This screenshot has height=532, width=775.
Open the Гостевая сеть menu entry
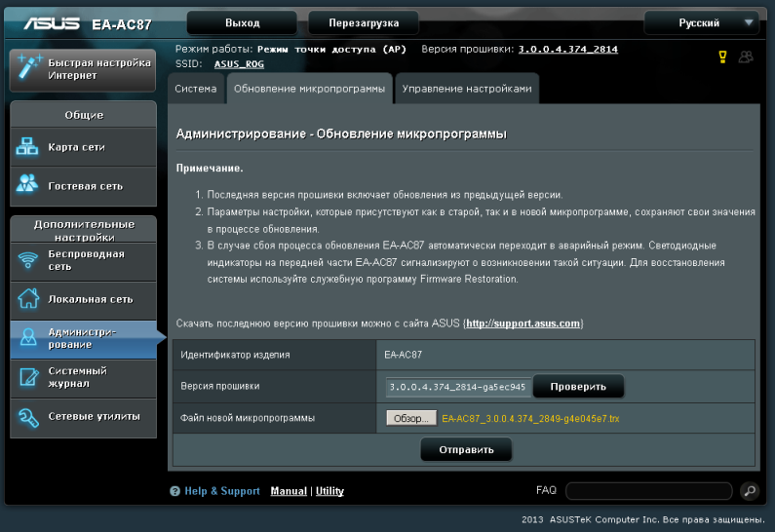coord(83,186)
